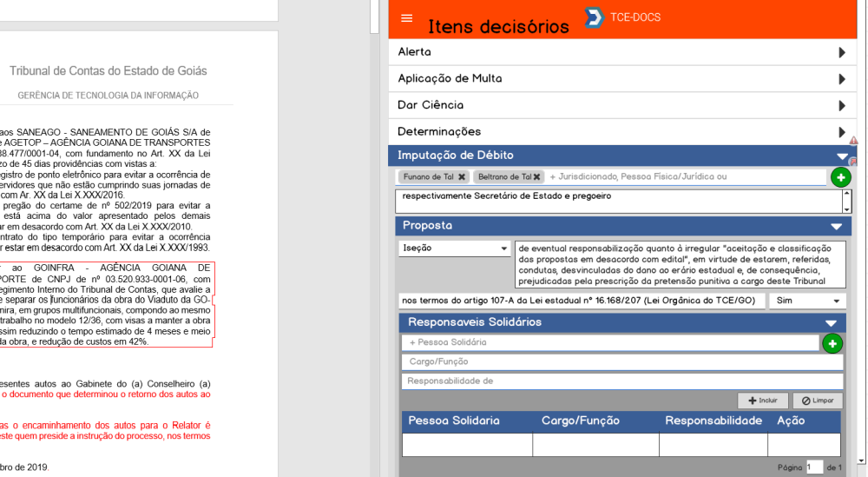Expand the Aplicação de Multa section
Screen dimensions: 868x477
(x=841, y=79)
